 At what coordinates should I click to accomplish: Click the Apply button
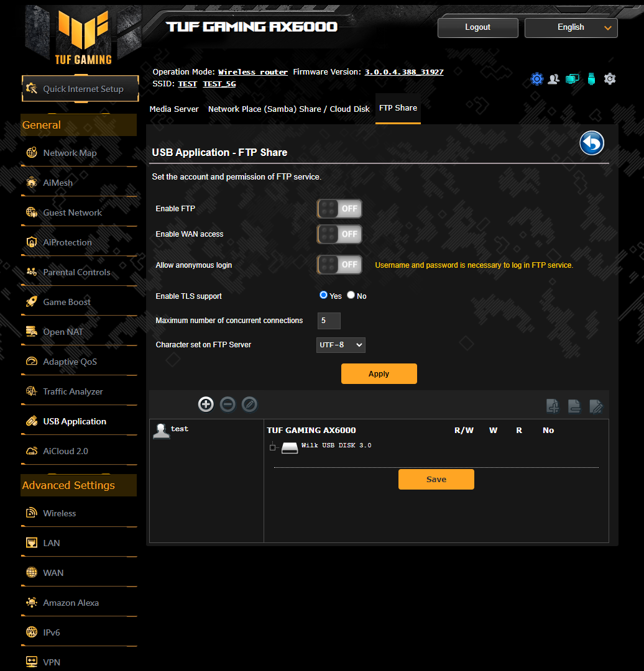click(379, 373)
